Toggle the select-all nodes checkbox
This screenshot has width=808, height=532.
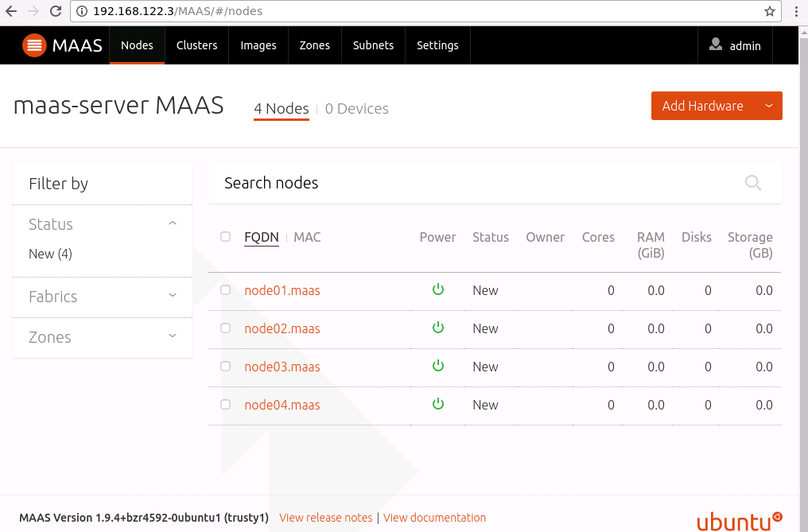[x=225, y=237]
